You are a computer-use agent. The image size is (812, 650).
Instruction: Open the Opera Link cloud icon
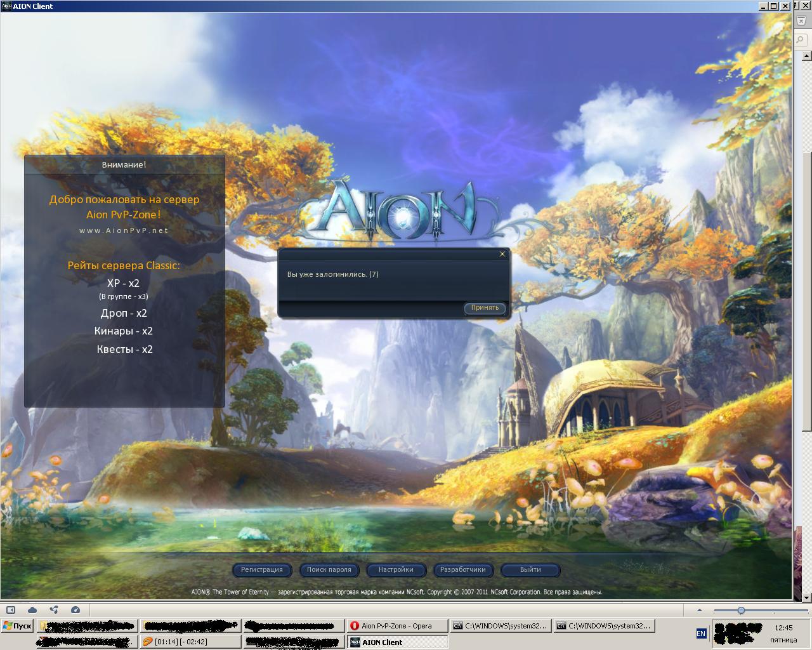click(32, 610)
